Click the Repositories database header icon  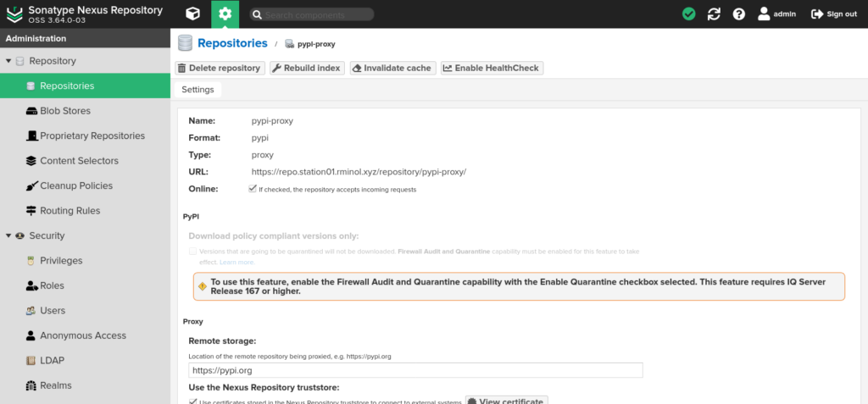(x=185, y=43)
